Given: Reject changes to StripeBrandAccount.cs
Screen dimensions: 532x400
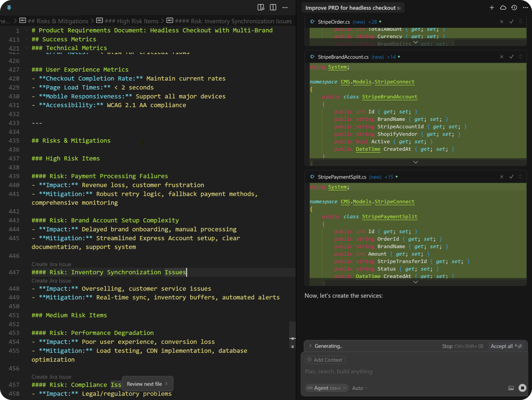Looking at the screenshot, I should click(502, 57).
